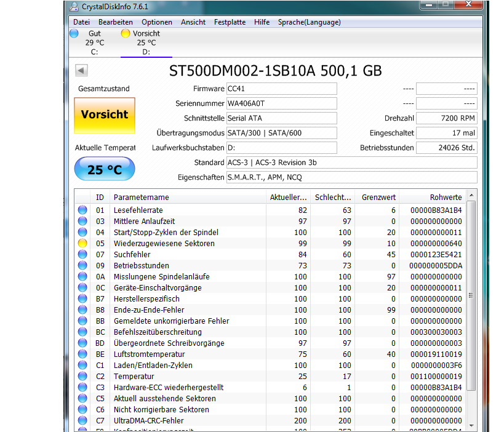This screenshot has height=432, width=504.
Task: Click the Parametername column header
Action: 188,198
